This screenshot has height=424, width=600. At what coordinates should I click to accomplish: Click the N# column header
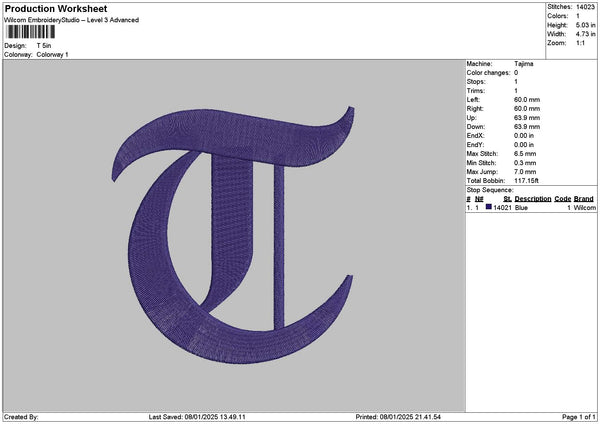tap(479, 198)
